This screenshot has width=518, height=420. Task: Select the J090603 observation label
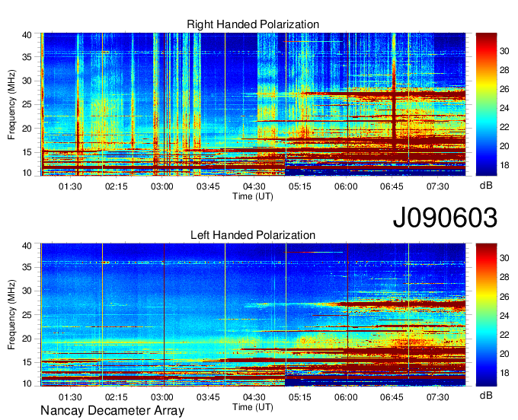point(445,218)
